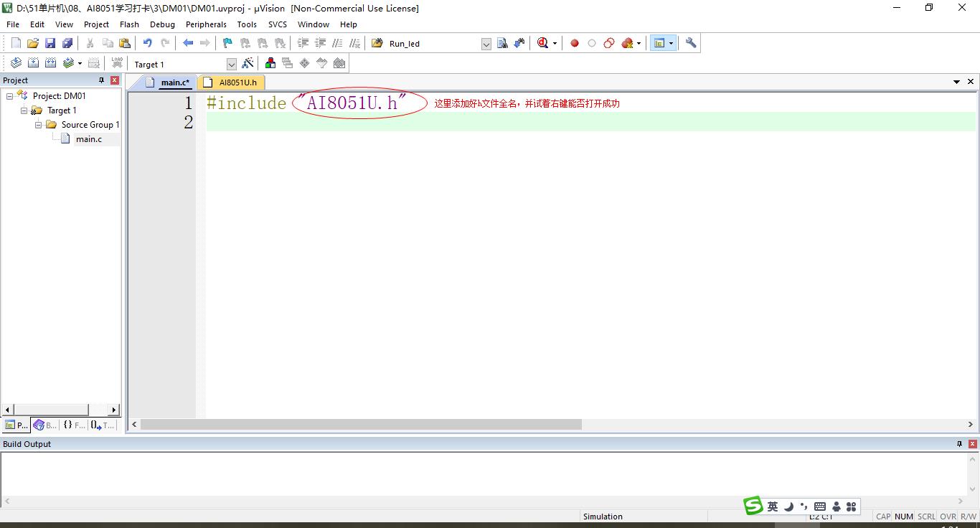Open the Help menu
This screenshot has height=528, width=980.
(x=349, y=24)
